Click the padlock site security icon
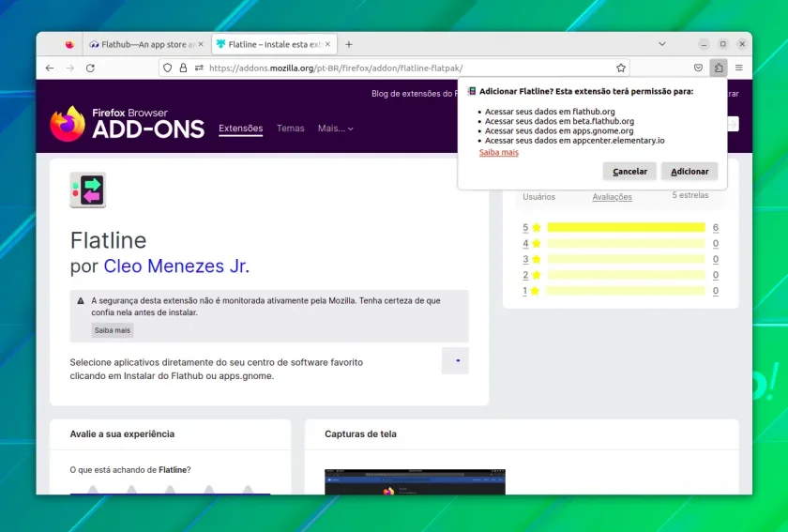This screenshot has width=788, height=532. coord(184,68)
